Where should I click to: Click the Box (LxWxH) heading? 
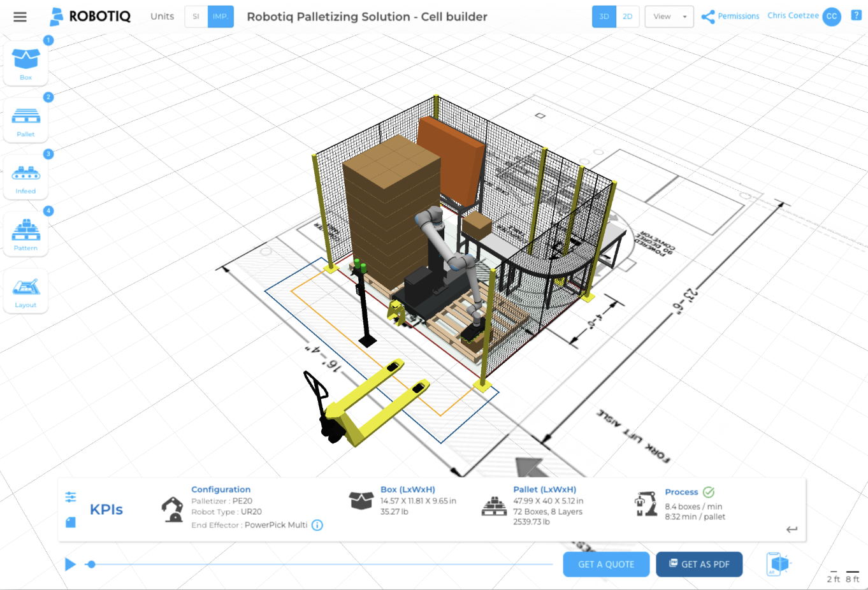(408, 489)
